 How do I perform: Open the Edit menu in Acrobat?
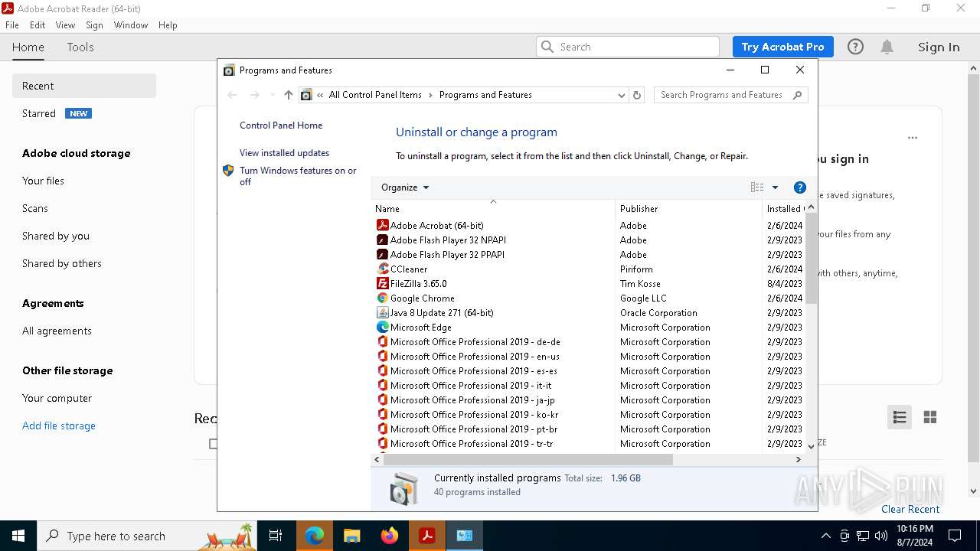pyautogui.click(x=38, y=25)
